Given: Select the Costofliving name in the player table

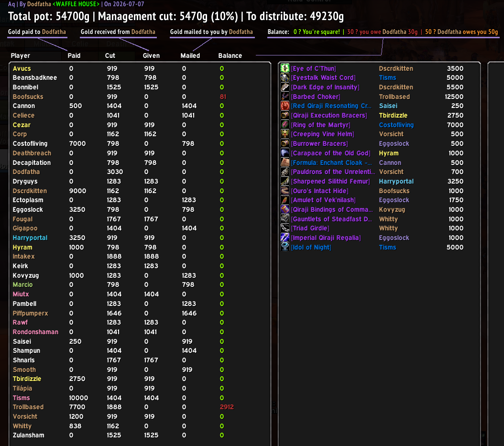Looking at the screenshot, I should click(x=30, y=143).
